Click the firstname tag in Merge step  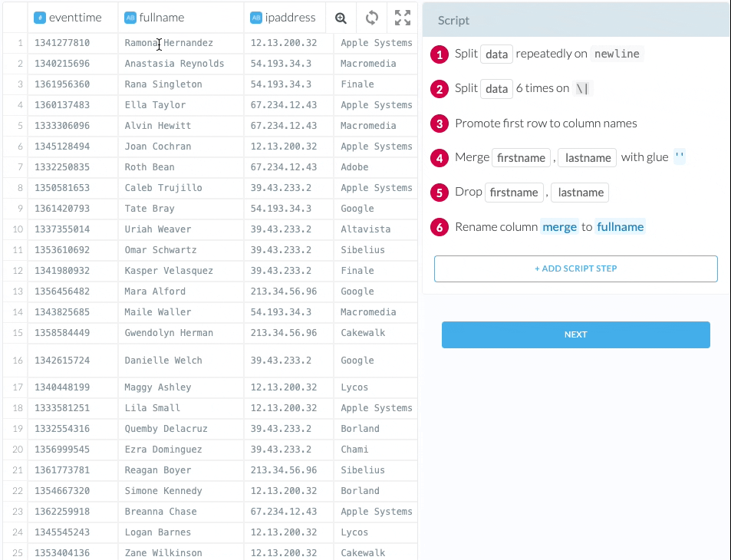[x=521, y=158]
